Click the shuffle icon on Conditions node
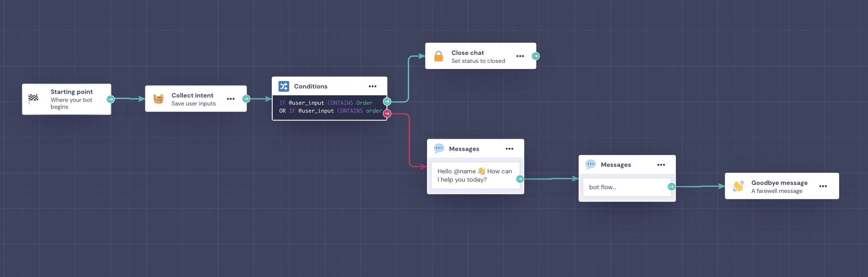Screen dimensions: 868x277 tap(284, 86)
